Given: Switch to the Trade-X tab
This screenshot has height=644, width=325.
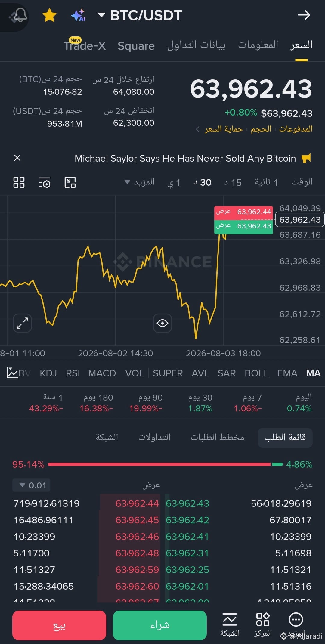Looking at the screenshot, I should (85, 45).
